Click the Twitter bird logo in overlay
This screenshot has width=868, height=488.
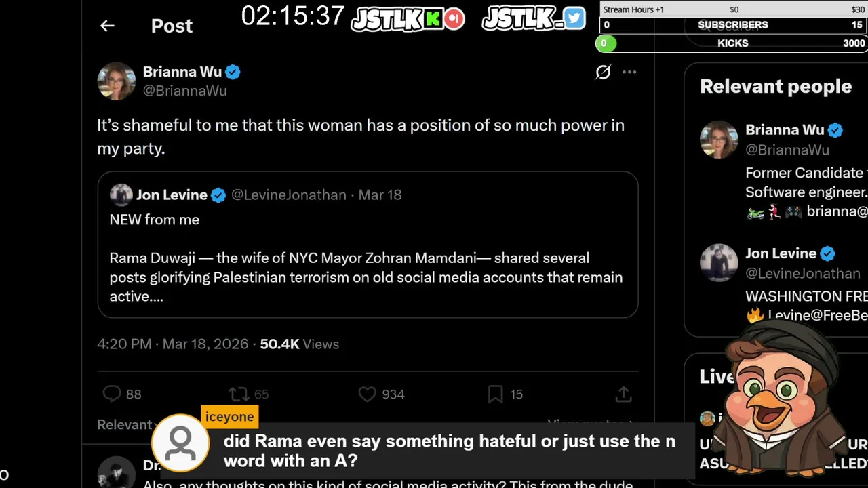pyautogui.click(x=574, y=18)
